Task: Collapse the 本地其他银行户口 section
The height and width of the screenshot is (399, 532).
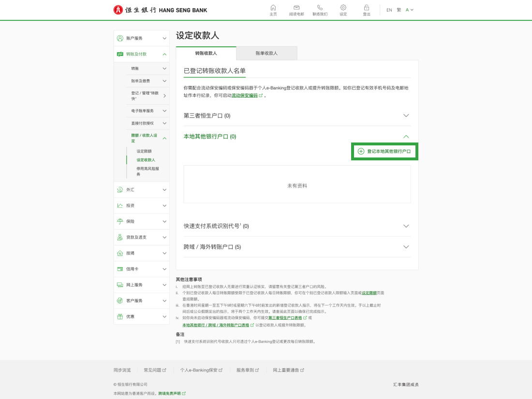Action: click(x=406, y=137)
